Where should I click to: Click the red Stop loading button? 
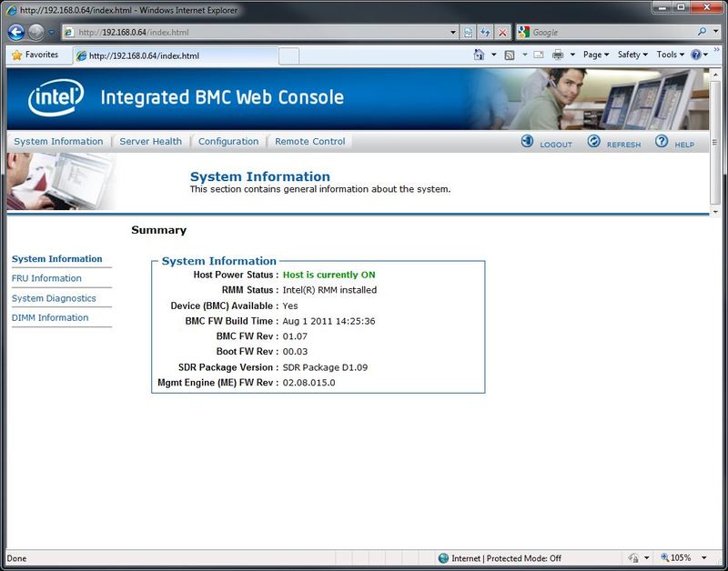click(502, 32)
